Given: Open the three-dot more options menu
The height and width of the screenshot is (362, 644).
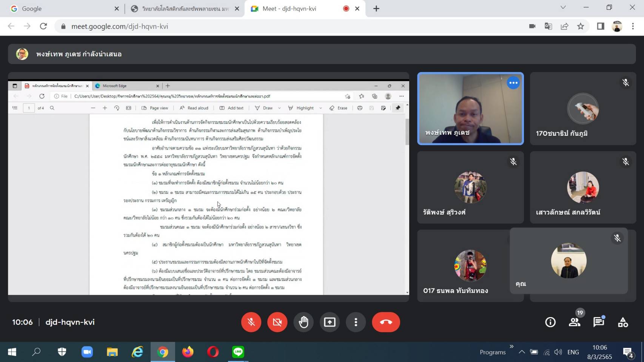Looking at the screenshot, I should (x=356, y=322).
